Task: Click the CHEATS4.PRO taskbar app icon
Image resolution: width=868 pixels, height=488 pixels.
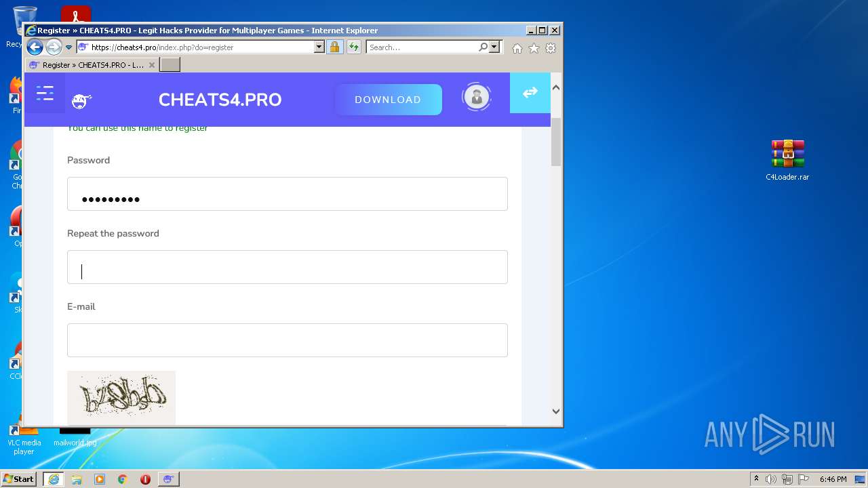Action: tap(168, 479)
